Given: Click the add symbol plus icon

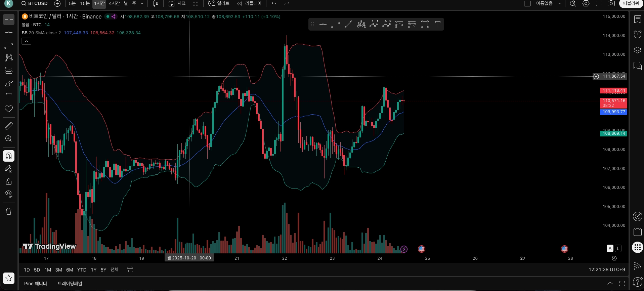Looking at the screenshot, I should pyautogui.click(x=57, y=3).
